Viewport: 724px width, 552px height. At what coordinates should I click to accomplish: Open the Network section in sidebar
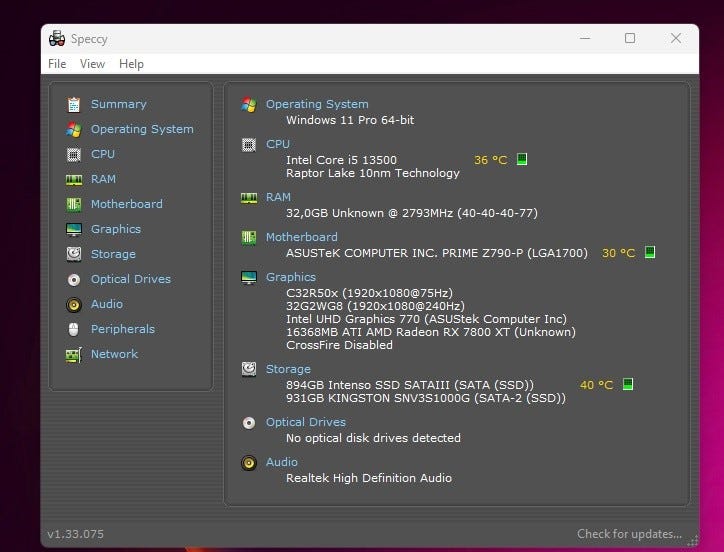click(114, 354)
